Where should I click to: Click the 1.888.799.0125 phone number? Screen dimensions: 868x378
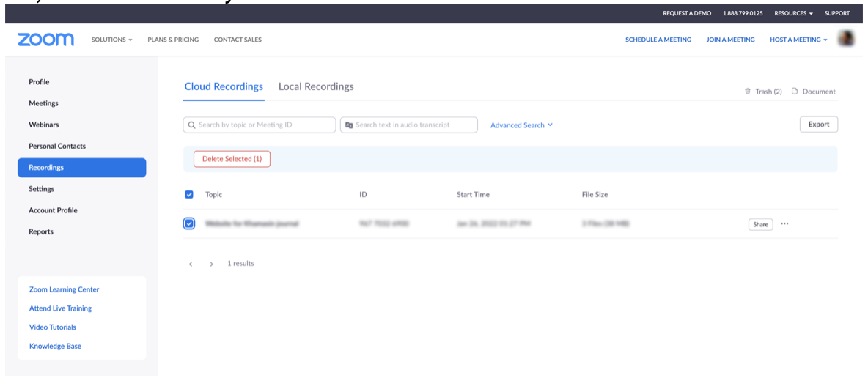tap(743, 13)
